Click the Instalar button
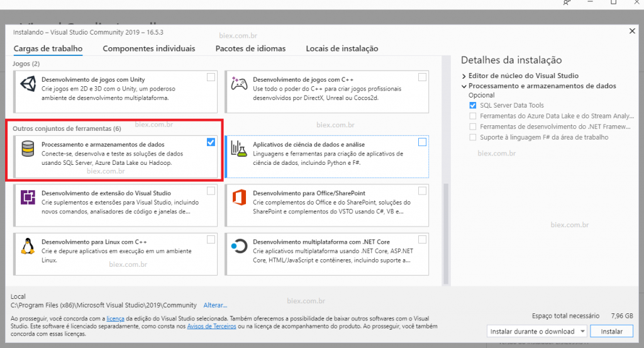The image size is (644, 348). point(611,331)
